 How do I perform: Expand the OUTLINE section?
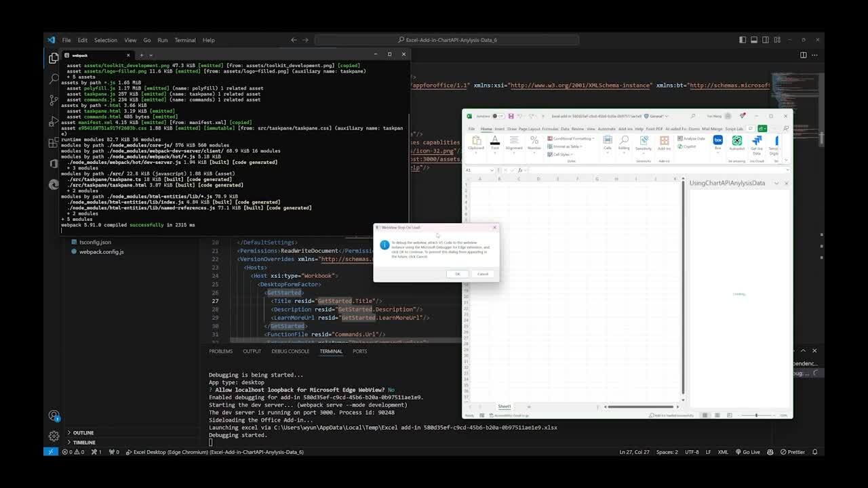pos(83,432)
